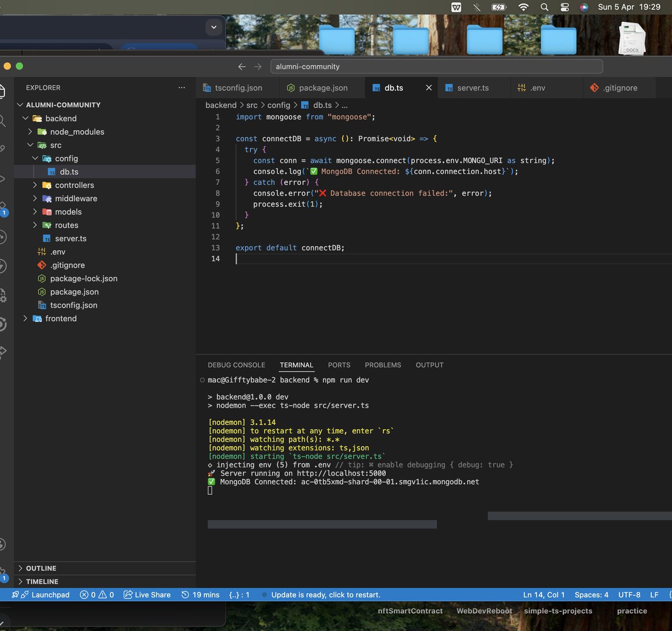Open tsconfig.json in the Explorer tree
This screenshot has height=631, width=672.
[105, 305]
